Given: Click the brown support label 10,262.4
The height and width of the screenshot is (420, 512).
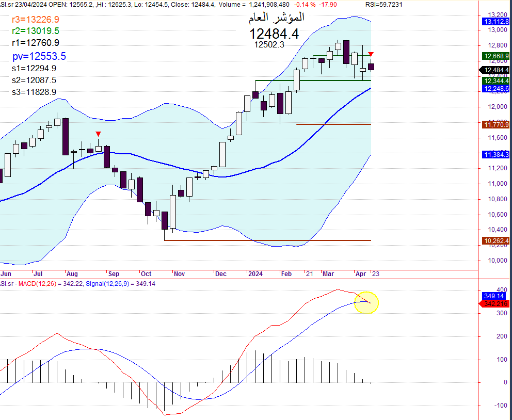Looking at the screenshot, I should coord(495,241).
